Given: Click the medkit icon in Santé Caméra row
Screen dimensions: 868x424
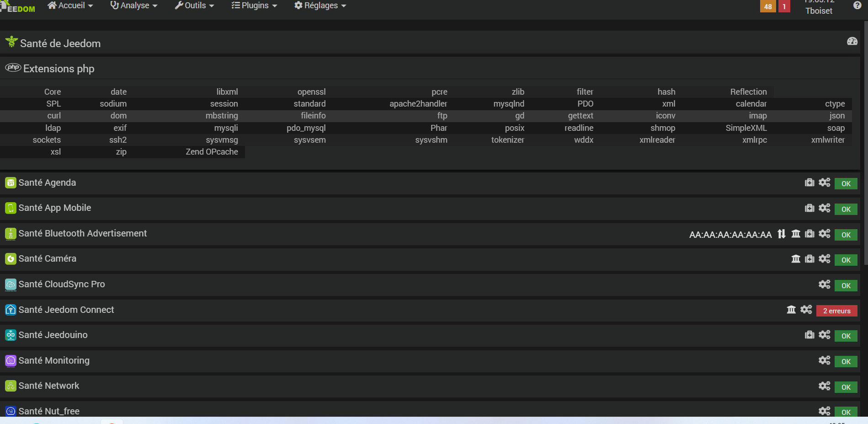Looking at the screenshot, I should pos(809,259).
